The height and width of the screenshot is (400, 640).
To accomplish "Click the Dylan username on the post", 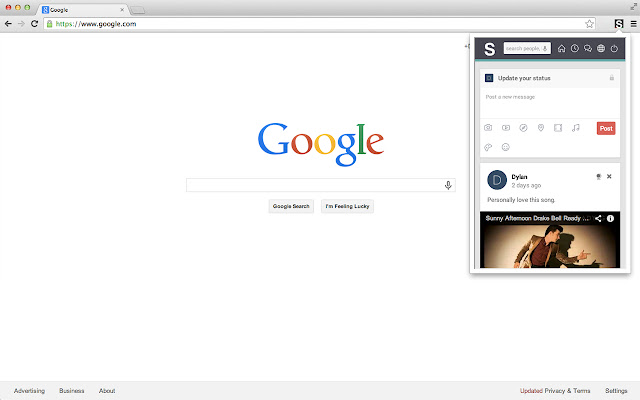I will (x=519, y=177).
